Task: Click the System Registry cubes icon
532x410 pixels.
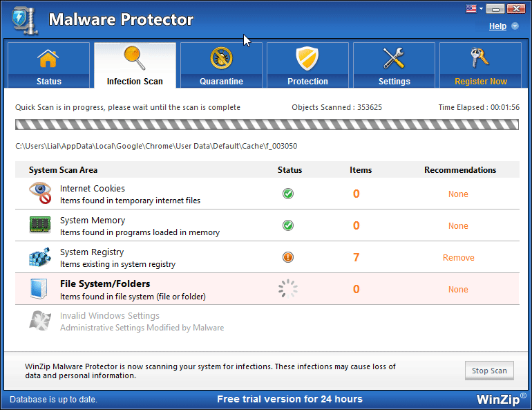Action: coord(40,257)
